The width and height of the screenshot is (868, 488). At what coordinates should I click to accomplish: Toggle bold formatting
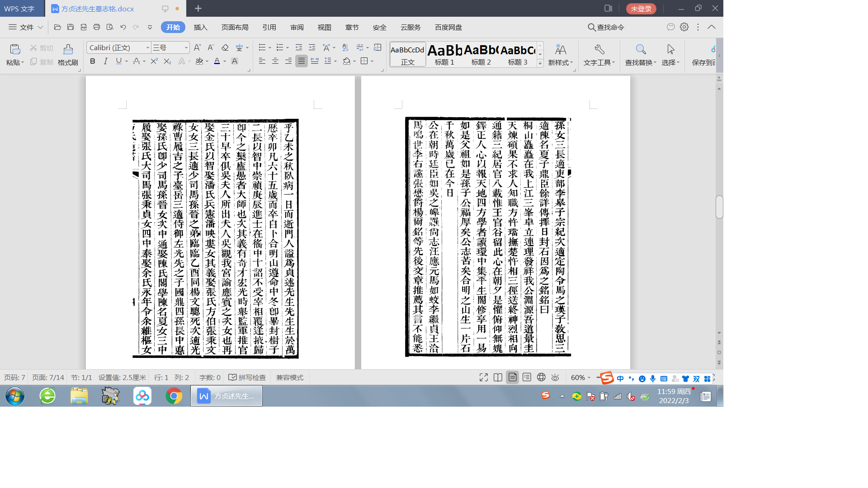tap(93, 61)
